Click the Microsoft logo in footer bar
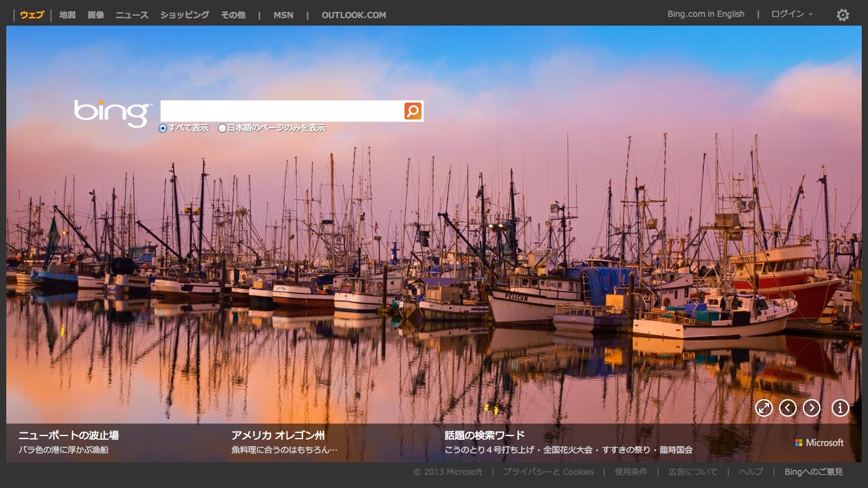The height and width of the screenshot is (488, 868). coord(819,442)
